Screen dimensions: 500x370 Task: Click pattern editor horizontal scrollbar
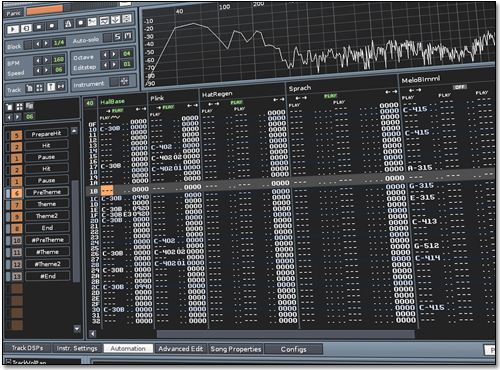point(286,334)
